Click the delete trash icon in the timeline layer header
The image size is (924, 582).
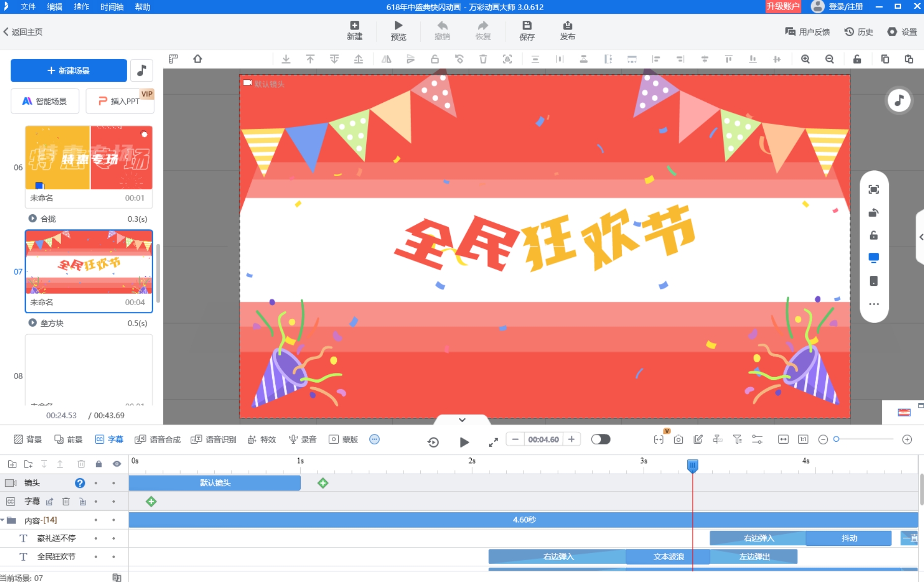[81, 464]
